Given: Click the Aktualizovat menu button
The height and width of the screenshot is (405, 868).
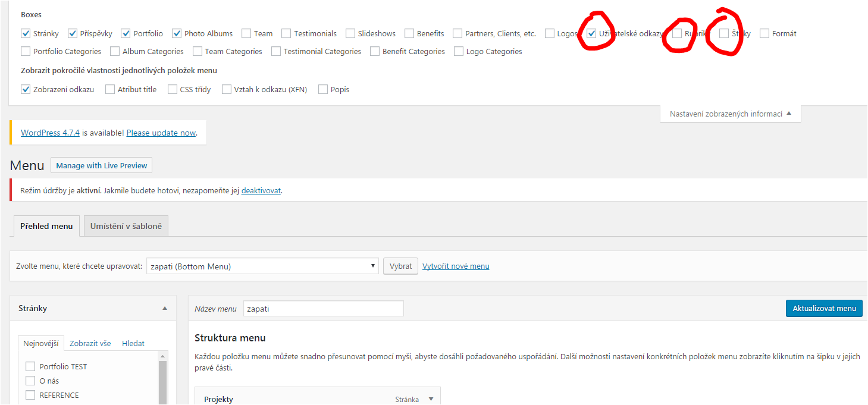Looking at the screenshot, I should click(823, 308).
